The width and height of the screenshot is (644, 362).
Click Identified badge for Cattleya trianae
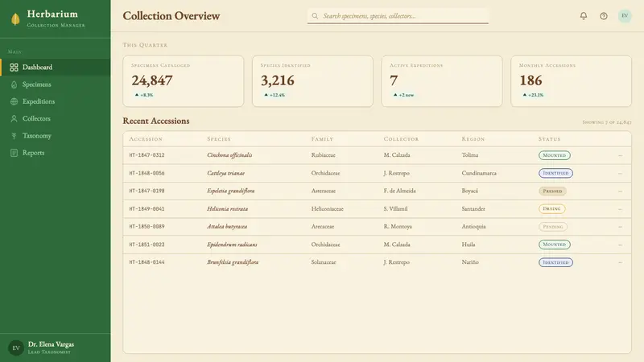click(555, 173)
